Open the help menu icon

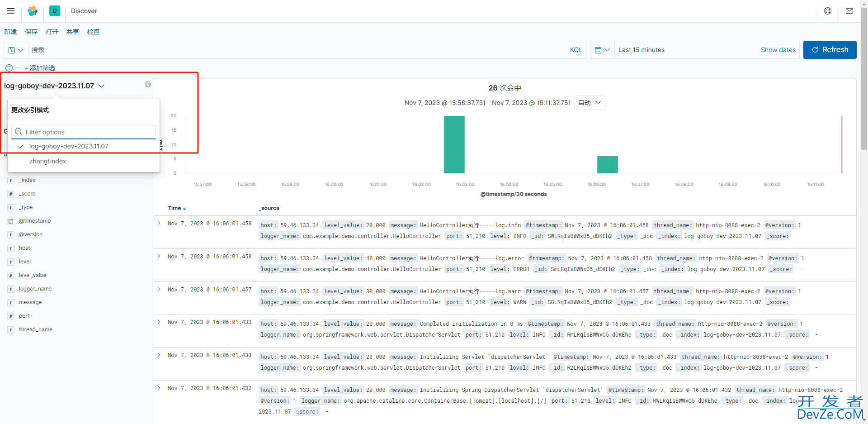828,11
